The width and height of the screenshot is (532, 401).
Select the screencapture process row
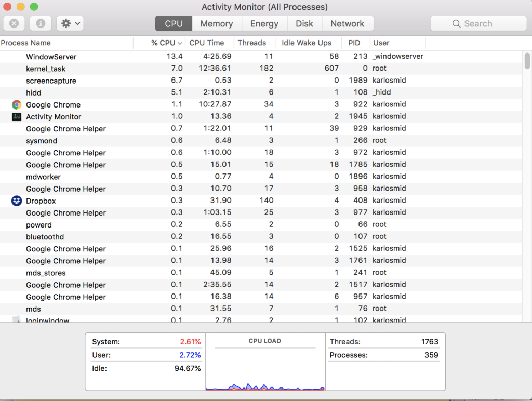tap(261, 81)
